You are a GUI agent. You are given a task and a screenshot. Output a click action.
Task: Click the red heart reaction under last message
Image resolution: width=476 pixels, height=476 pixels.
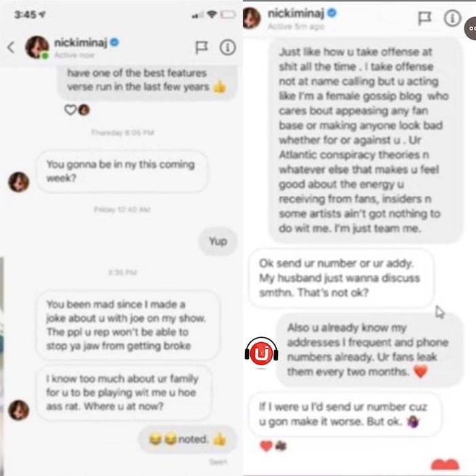[267, 445]
